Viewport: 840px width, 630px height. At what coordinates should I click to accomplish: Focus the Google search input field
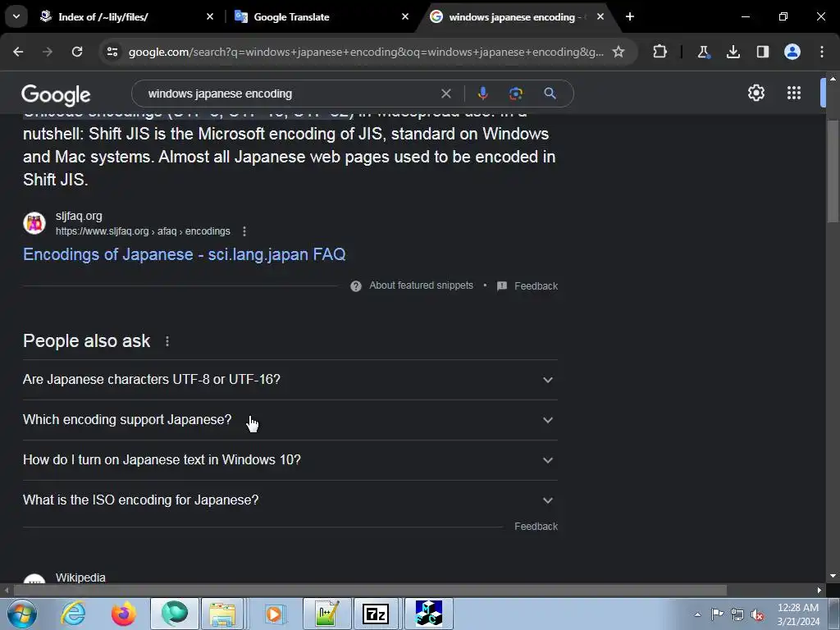point(290,94)
